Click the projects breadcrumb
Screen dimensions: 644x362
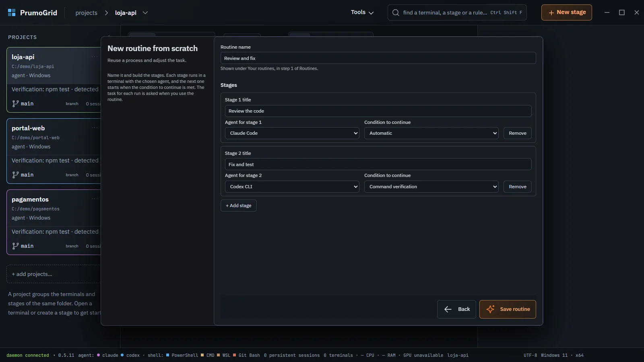(x=87, y=13)
